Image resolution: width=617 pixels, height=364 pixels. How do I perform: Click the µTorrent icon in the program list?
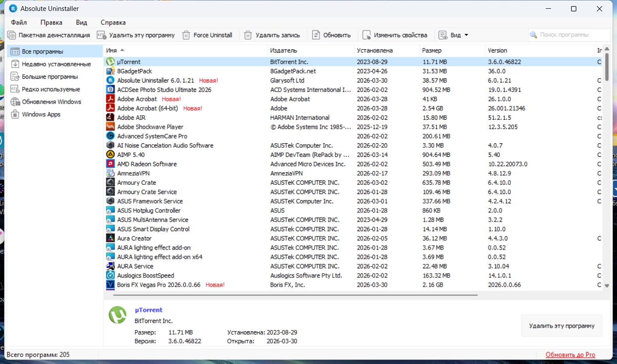pyautogui.click(x=110, y=62)
